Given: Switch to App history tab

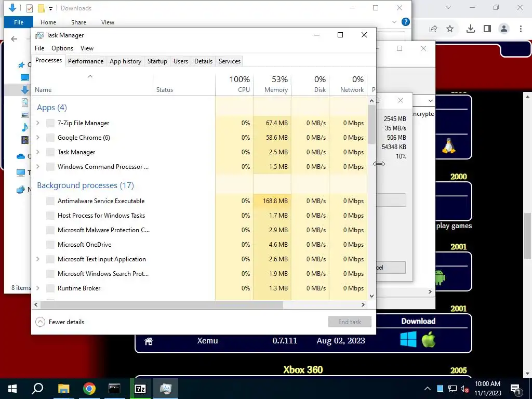Looking at the screenshot, I should (125, 61).
